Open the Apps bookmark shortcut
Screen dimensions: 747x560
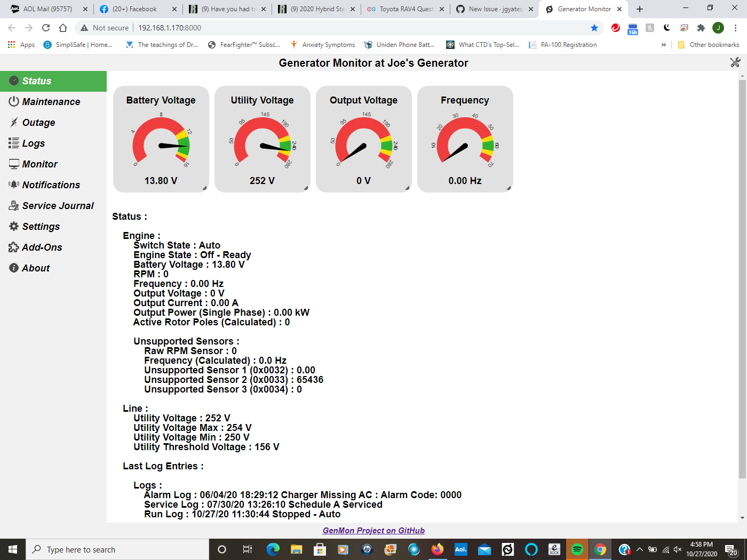point(21,45)
